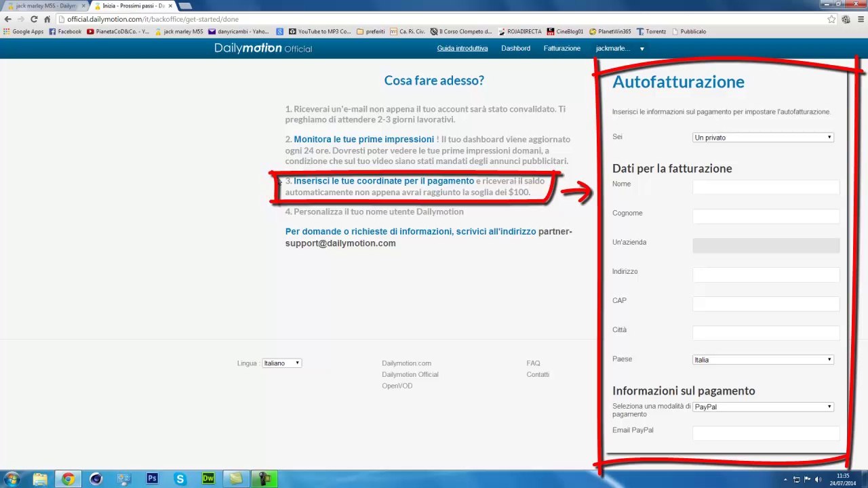
Task: Click the Email PayPal input field
Action: coord(766,434)
